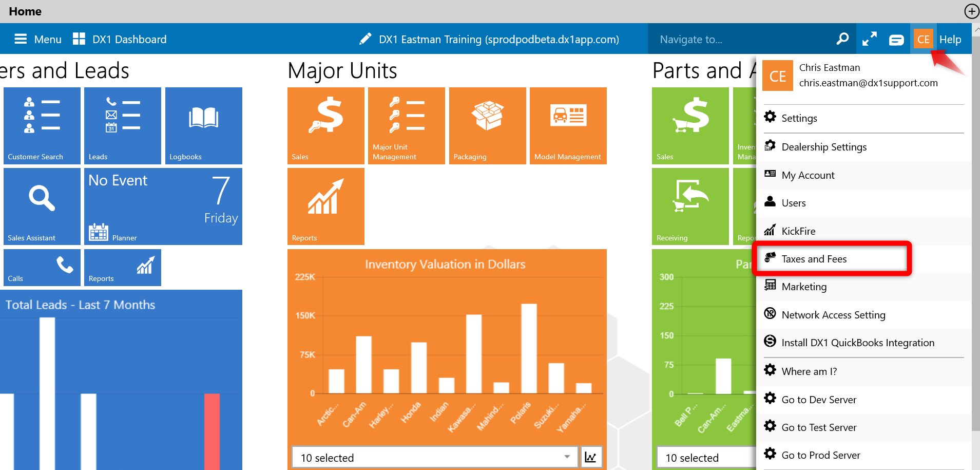This screenshot has height=470, width=980.
Task: Click the add tab plus icon next to Home
Action: coord(971,11)
